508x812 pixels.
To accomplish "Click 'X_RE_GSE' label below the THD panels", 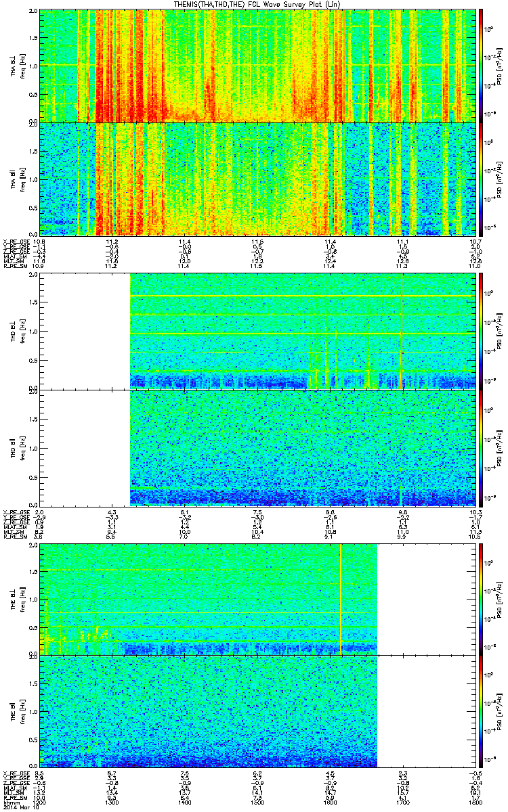I will coord(16,512).
